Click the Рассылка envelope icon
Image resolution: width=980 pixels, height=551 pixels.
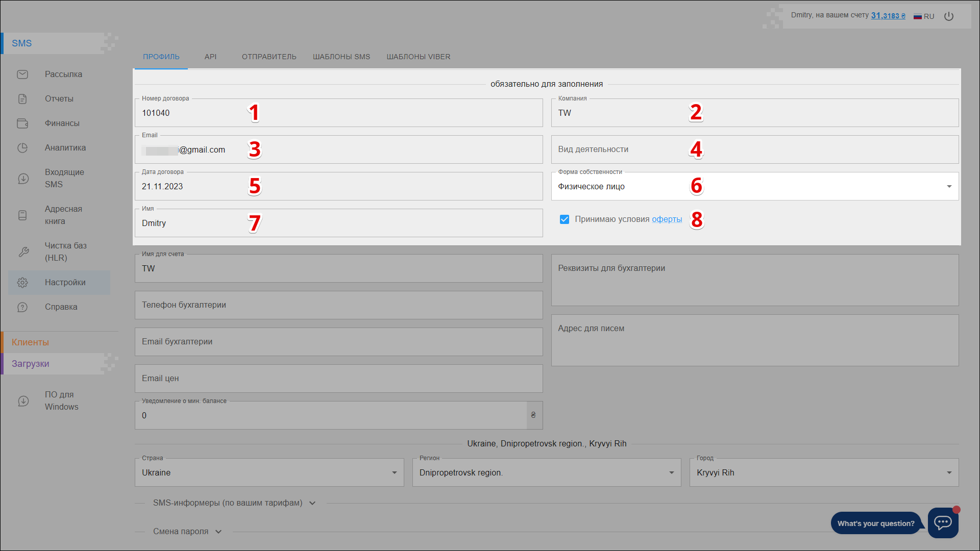click(x=22, y=74)
